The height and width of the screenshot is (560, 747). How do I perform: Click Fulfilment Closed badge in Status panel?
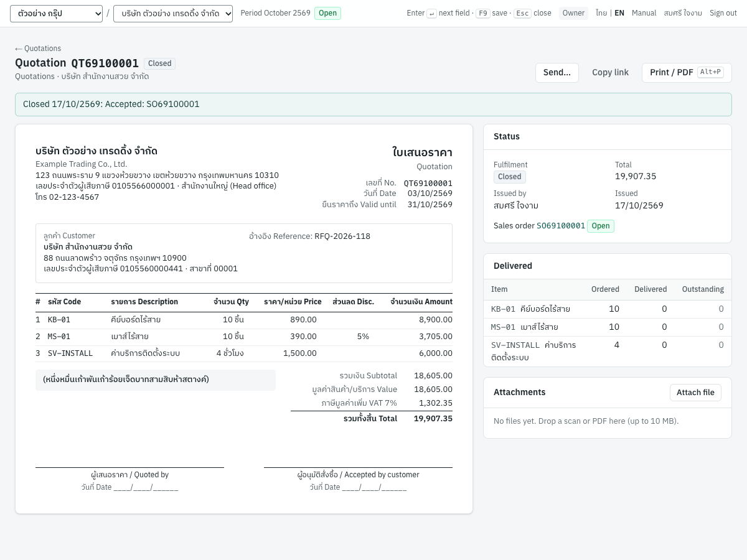(x=510, y=177)
